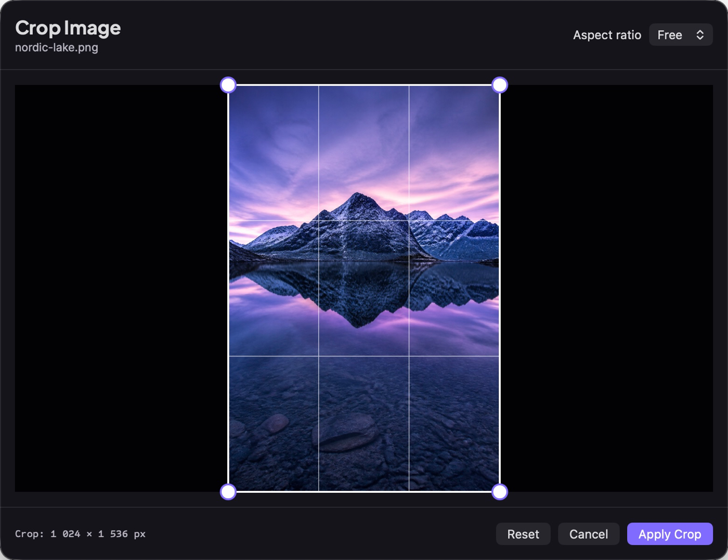Click the Apply Crop button

(670, 534)
